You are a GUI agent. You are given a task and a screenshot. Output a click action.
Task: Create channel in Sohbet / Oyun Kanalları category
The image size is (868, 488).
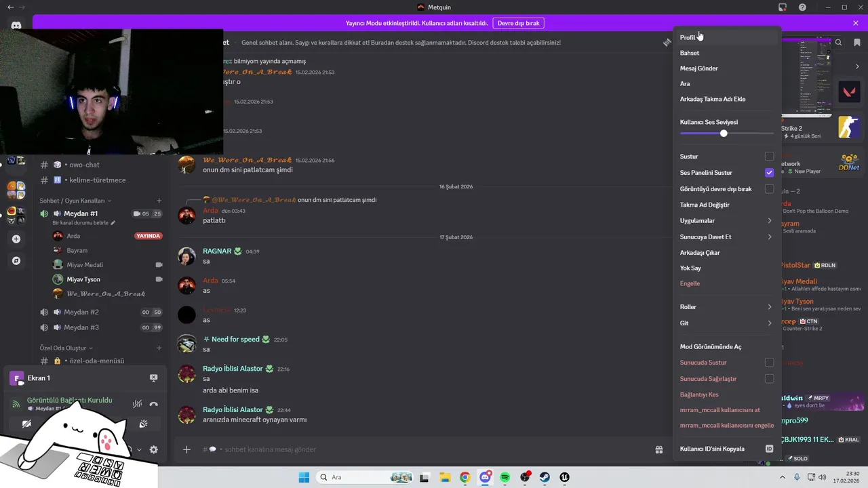click(159, 201)
